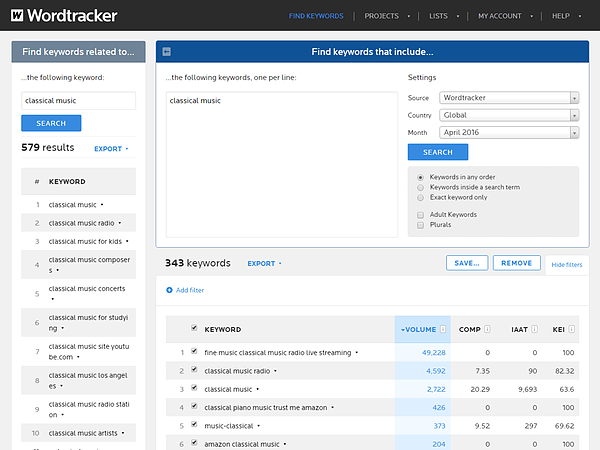Click the SAVE... button
The image size is (600, 450).
[x=467, y=263]
